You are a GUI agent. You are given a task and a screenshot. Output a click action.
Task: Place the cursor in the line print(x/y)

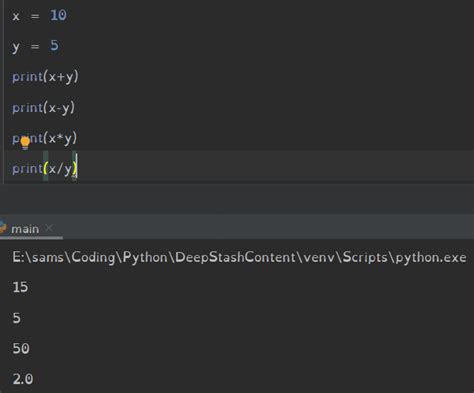45,169
